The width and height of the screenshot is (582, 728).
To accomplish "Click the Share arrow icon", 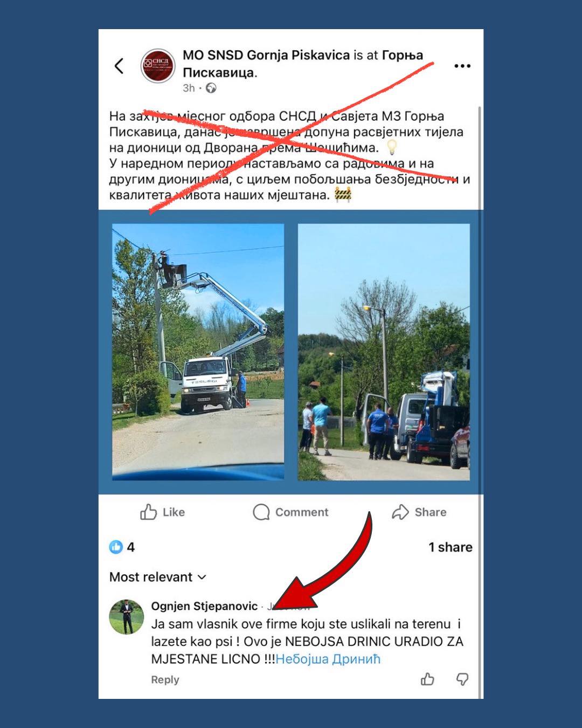I will [x=400, y=512].
